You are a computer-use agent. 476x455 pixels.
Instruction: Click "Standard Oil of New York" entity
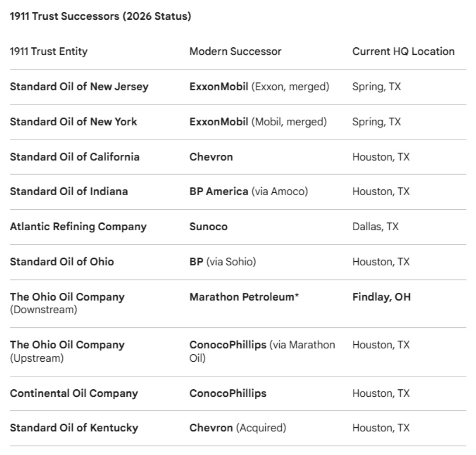coord(73,122)
